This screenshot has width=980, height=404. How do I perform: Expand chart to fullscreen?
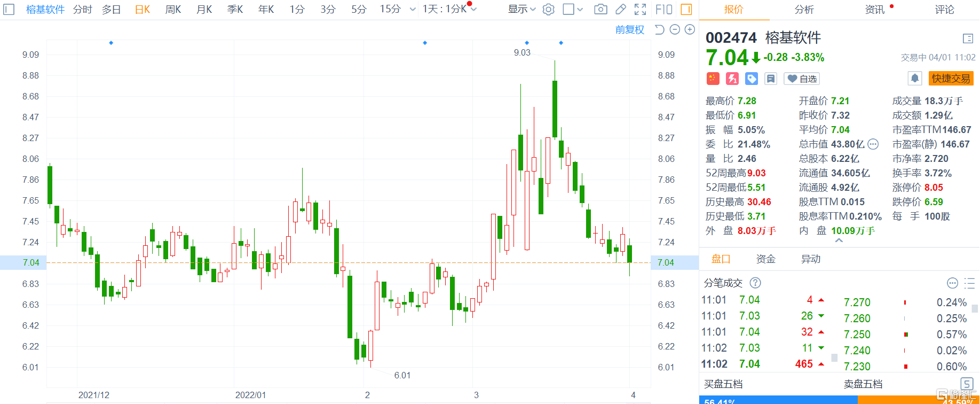pyautogui.click(x=640, y=9)
